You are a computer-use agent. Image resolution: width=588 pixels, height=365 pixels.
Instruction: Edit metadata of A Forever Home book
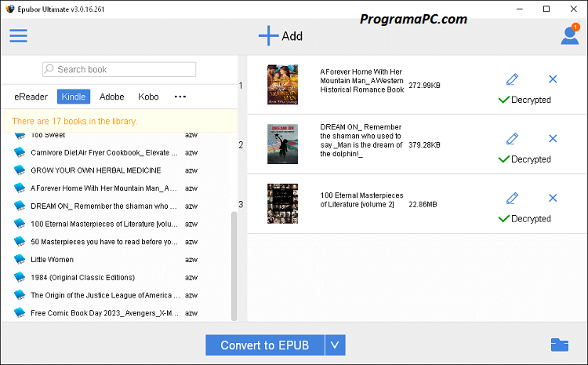point(512,79)
